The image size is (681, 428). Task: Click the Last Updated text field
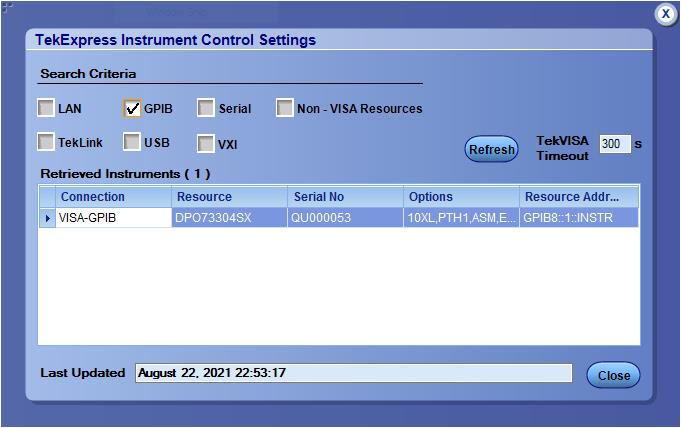click(x=353, y=373)
